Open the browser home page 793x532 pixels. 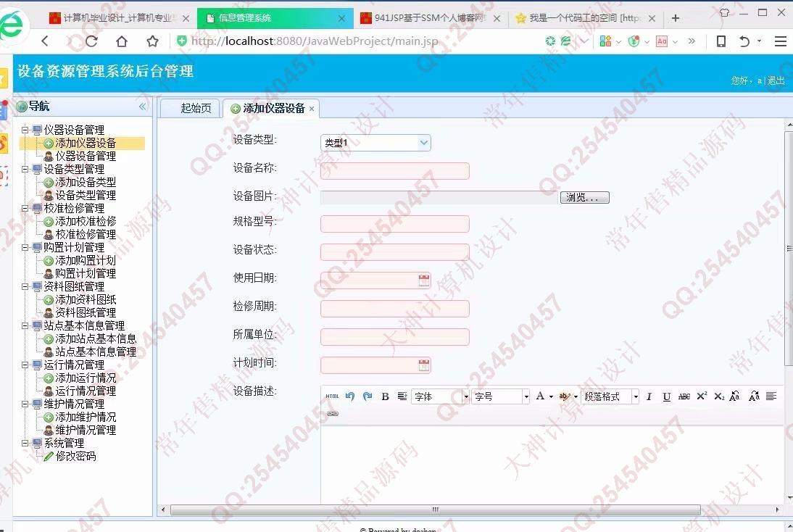(x=121, y=41)
